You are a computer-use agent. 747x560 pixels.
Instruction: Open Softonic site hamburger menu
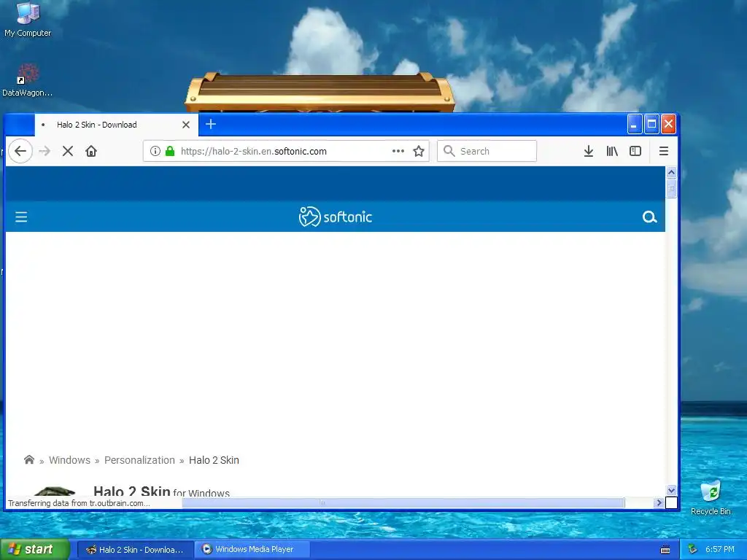pyautogui.click(x=21, y=217)
